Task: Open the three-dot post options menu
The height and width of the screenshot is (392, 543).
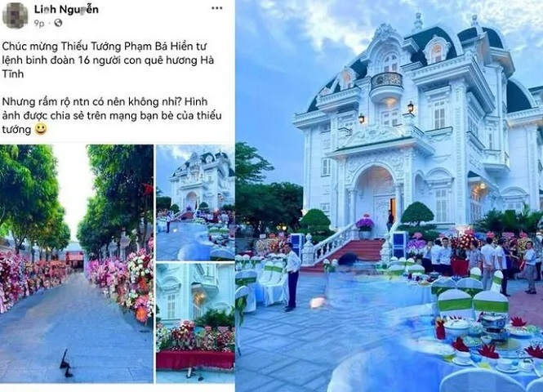Action: coord(216,8)
